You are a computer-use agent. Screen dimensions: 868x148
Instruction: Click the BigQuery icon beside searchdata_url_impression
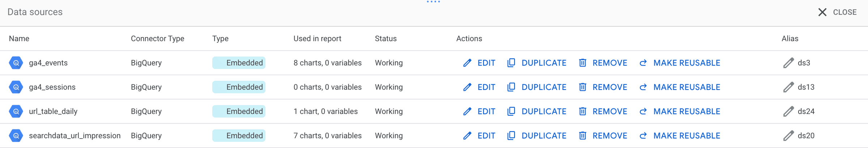pyautogui.click(x=16, y=136)
